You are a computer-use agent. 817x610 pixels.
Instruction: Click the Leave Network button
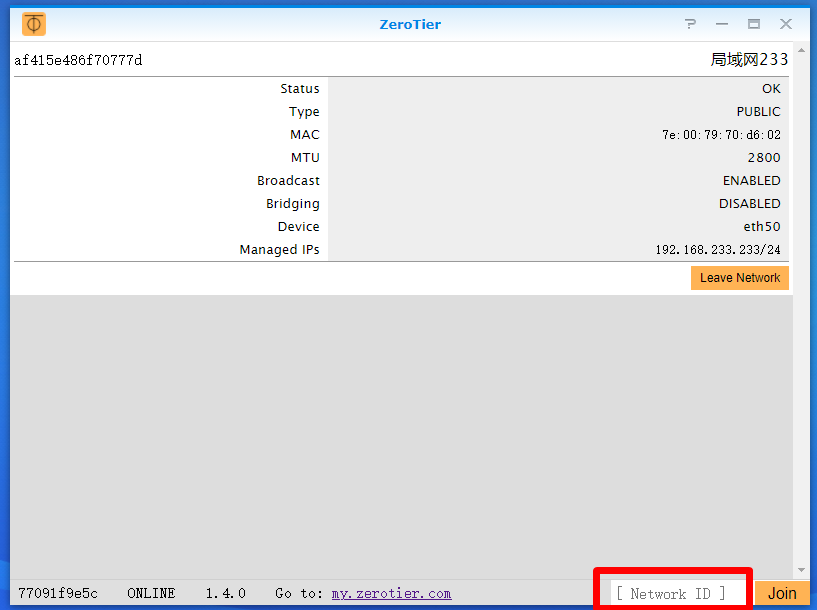(739, 278)
